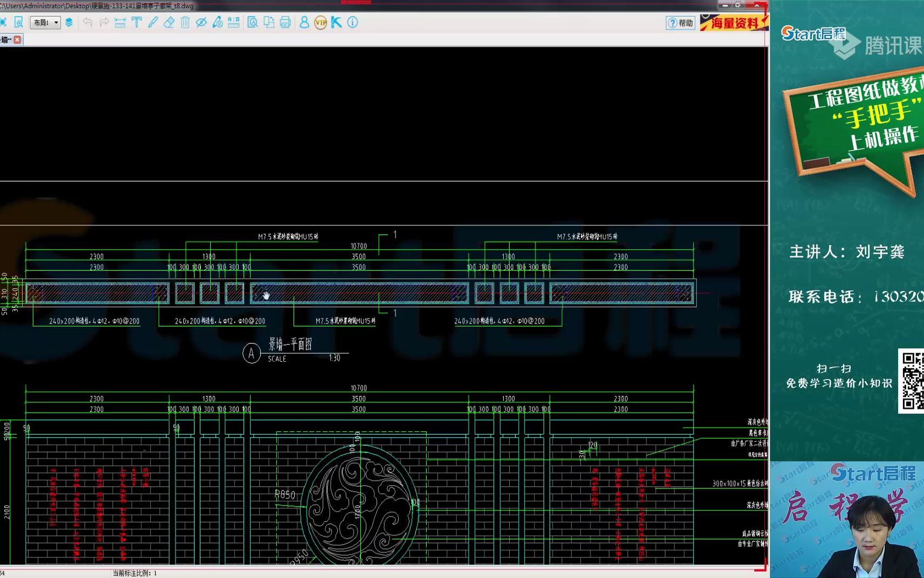Image resolution: width=924 pixels, height=578 pixels.
Task: Click the zoom window magnifier icon
Action: pyautogui.click(x=19, y=23)
